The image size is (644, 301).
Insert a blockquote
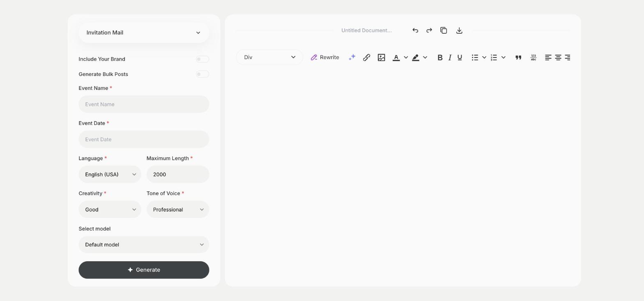click(518, 57)
